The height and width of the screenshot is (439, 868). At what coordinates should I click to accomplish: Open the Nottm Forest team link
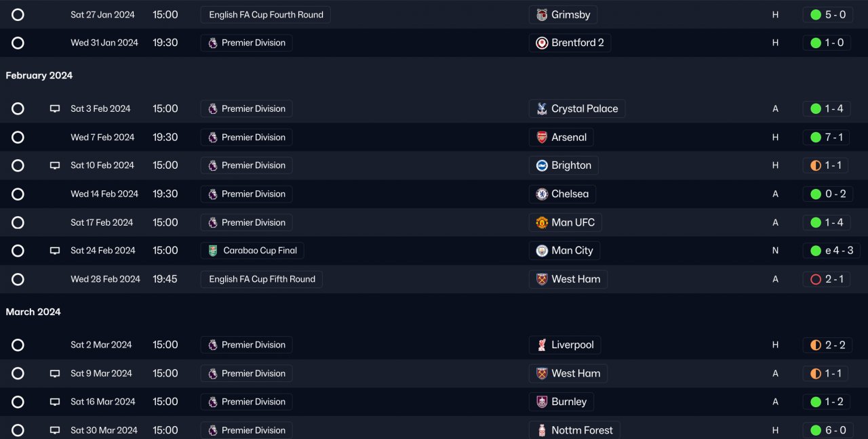click(574, 430)
